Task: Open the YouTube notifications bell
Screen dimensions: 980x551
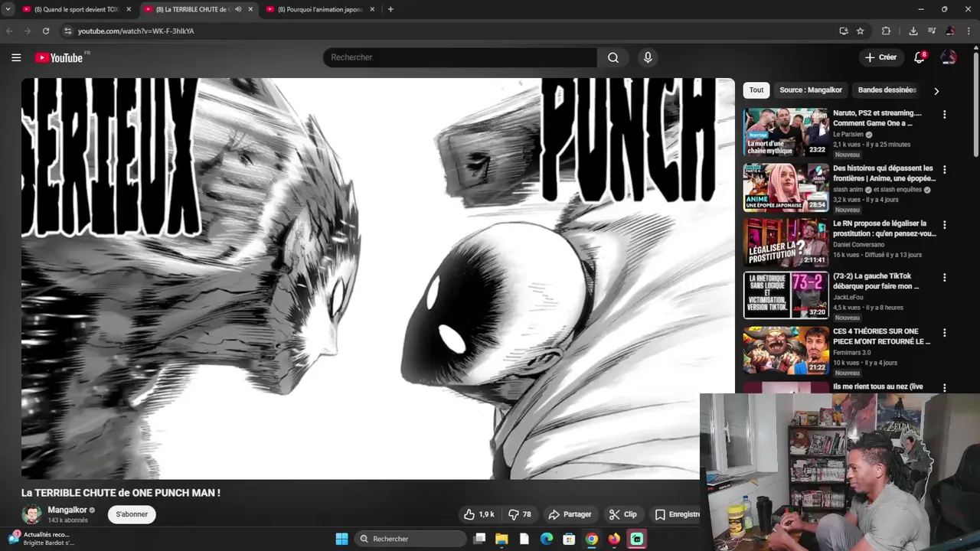Action: click(x=920, y=57)
